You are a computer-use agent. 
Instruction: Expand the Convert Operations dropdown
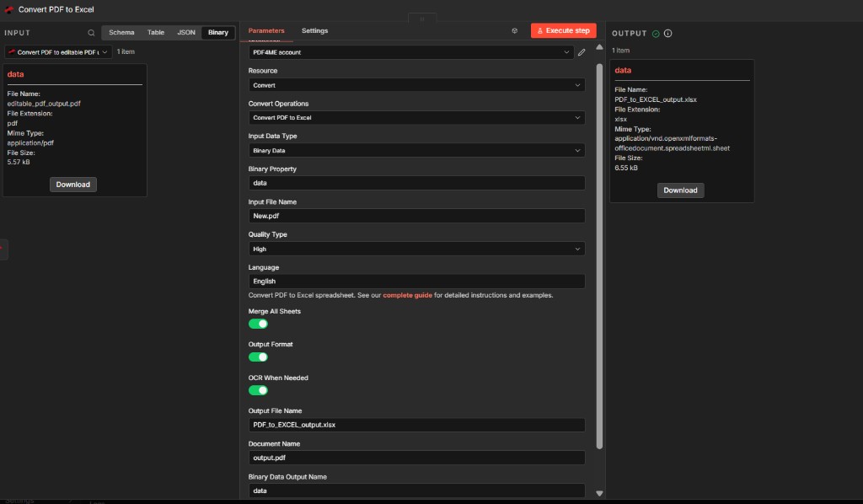coord(416,118)
